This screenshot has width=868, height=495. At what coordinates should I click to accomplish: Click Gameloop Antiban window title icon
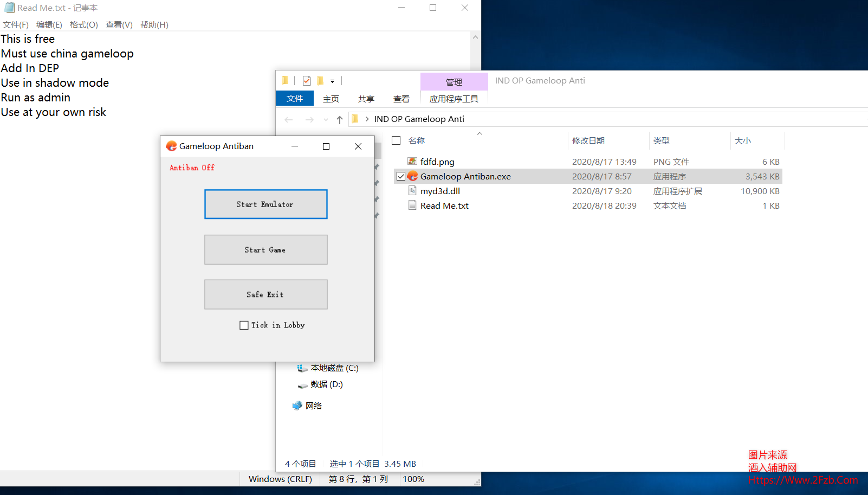(171, 146)
